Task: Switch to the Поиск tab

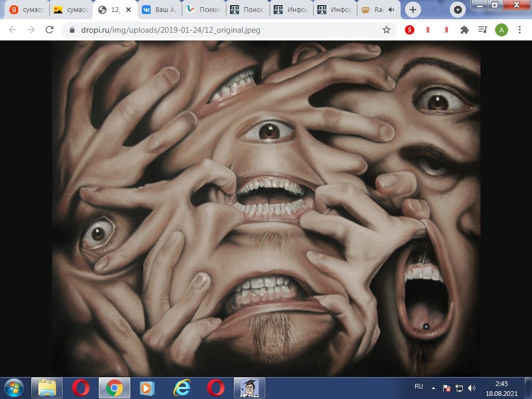Action: pos(248,10)
